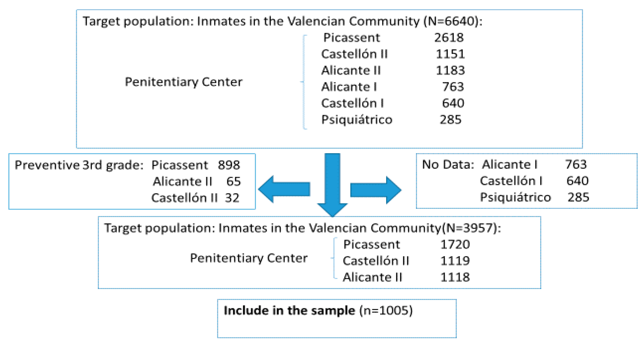Screen dimensions: 644x344
Task: Click the Castellón II 1151 row in top box
Action: (x=393, y=54)
